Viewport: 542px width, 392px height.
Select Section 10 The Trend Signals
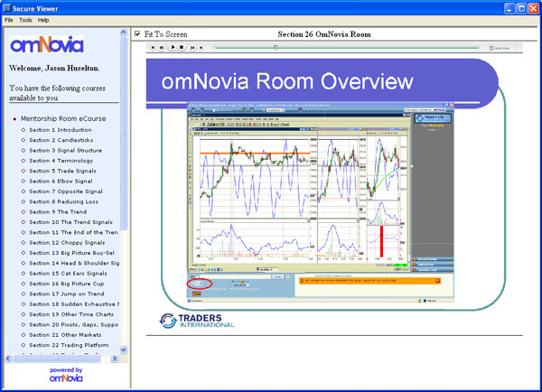[x=70, y=222]
